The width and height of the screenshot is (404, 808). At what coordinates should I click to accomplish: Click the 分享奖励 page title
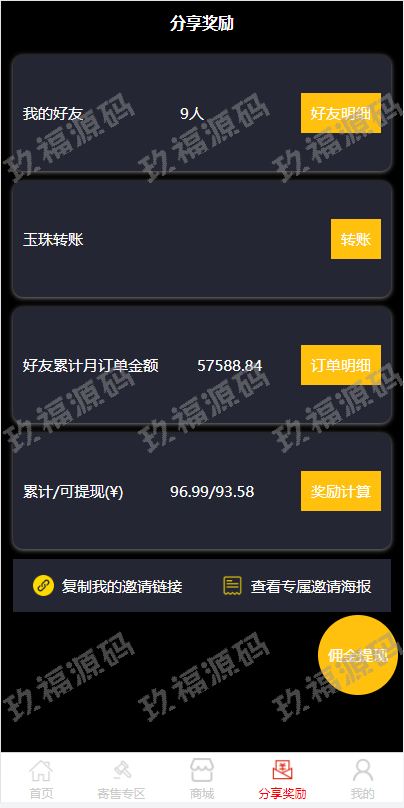click(x=202, y=24)
